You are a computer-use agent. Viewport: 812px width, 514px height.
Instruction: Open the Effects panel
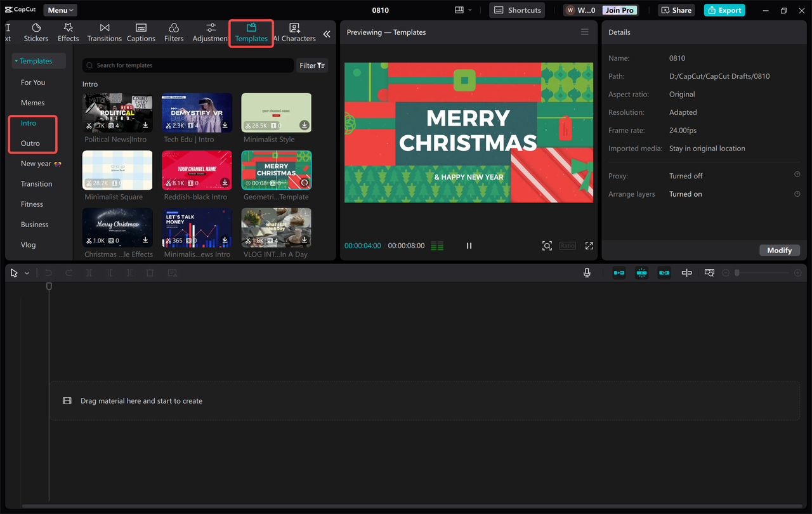[68, 32]
